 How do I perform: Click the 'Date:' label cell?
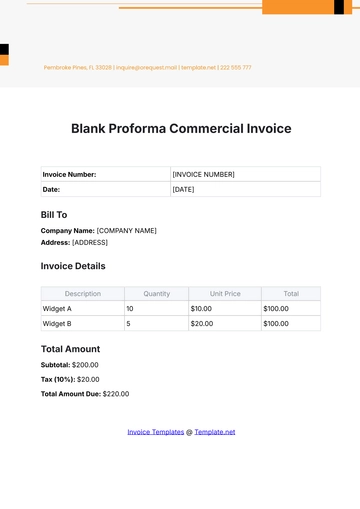106,189
